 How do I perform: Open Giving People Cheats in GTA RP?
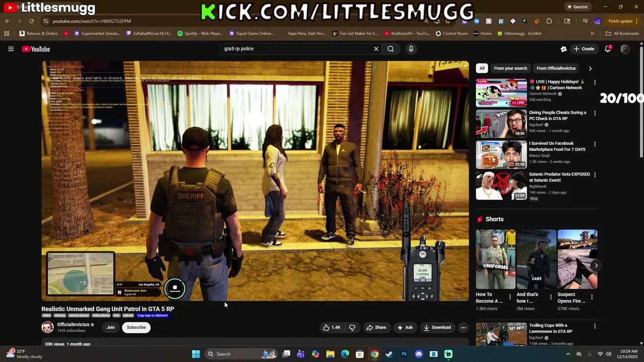[x=557, y=115]
